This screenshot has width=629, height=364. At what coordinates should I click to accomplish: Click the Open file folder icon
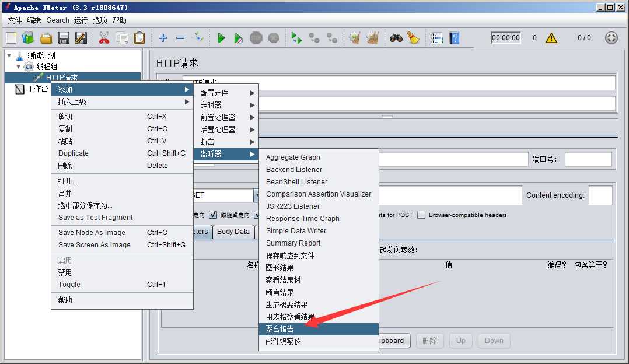[46, 38]
